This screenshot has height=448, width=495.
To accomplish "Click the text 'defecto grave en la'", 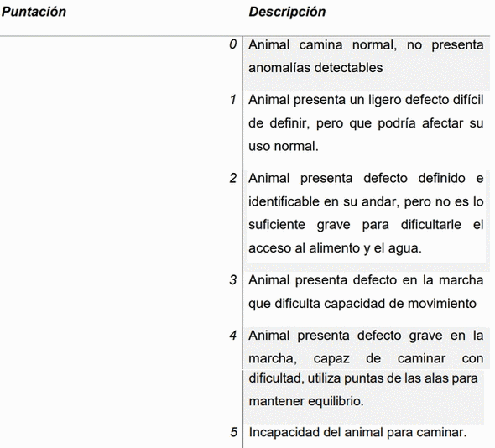I will click(x=420, y=336).
